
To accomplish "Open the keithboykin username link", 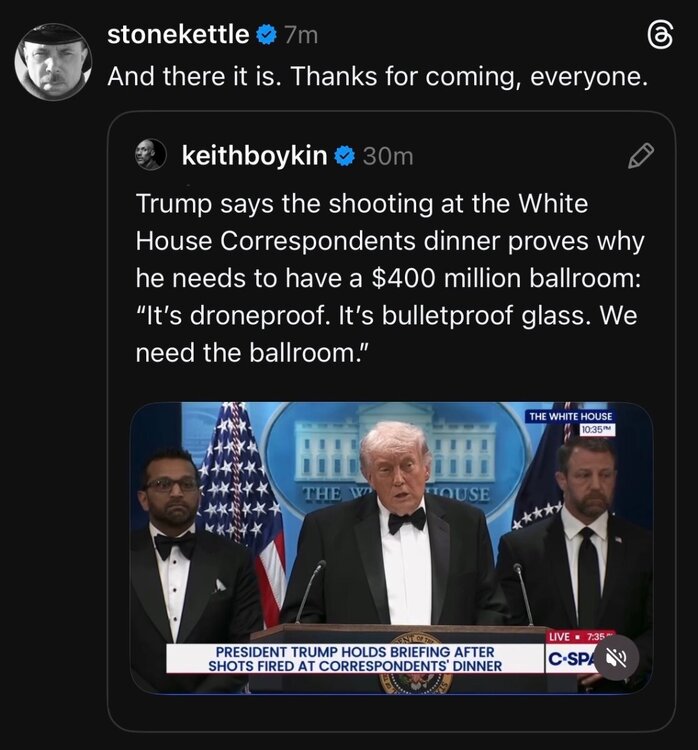I will point(256,155).
